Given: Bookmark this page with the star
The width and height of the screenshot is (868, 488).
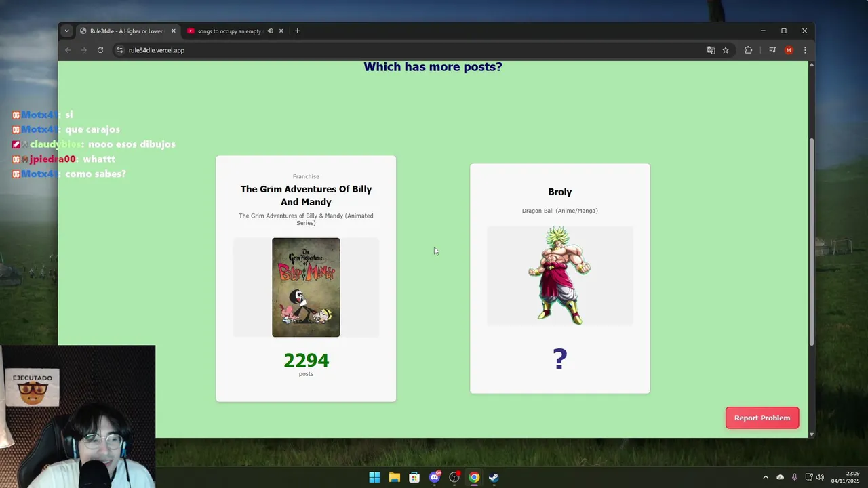Looking at the screenshot, I should [x=725, y=50].
